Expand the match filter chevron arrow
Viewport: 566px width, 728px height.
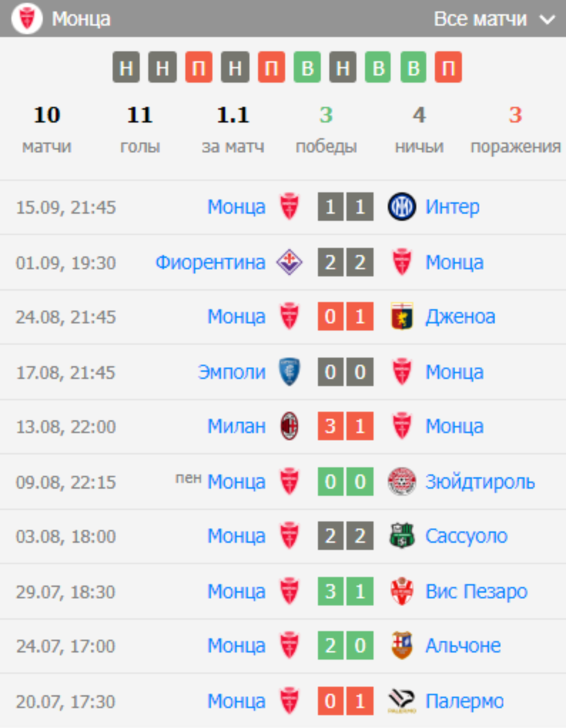[x=545, y=20]
